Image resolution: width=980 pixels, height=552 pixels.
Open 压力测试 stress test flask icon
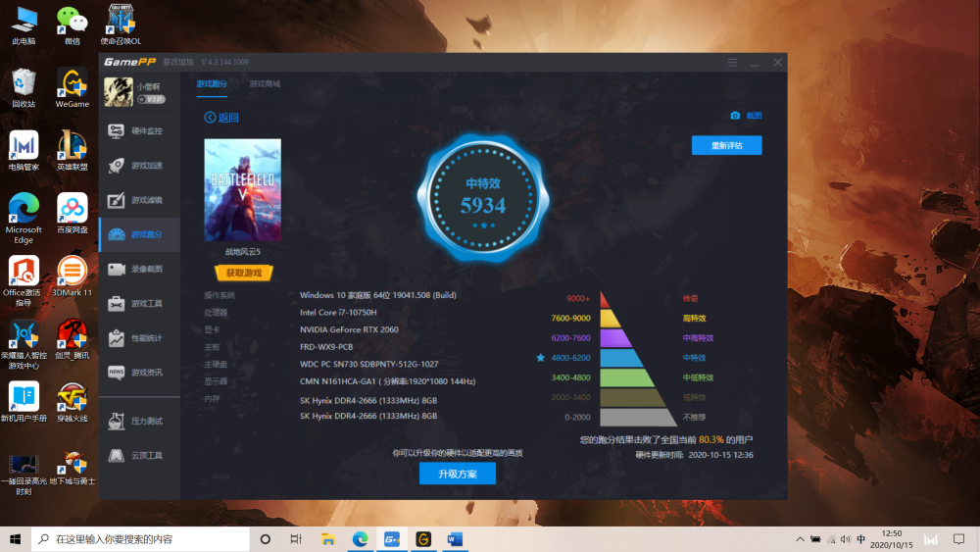(x=117, y=421)
